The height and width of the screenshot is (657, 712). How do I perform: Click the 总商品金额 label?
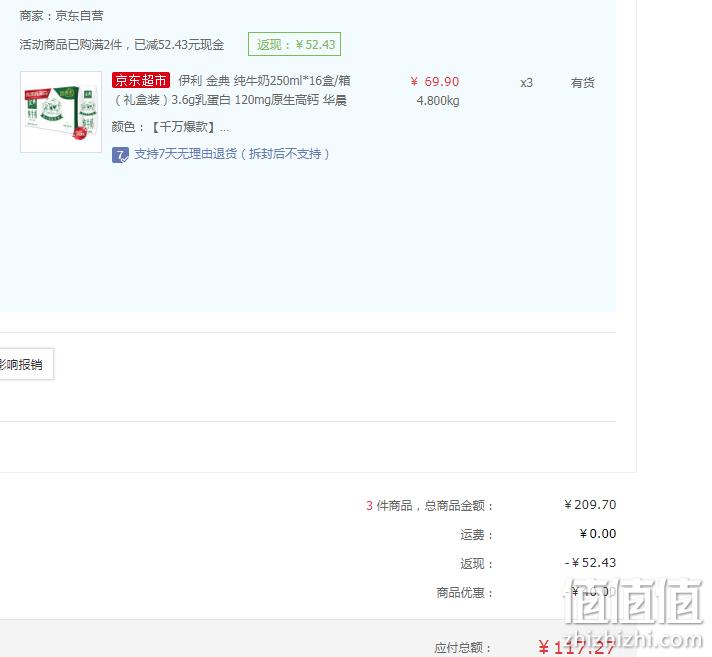[x=458, y=506]
